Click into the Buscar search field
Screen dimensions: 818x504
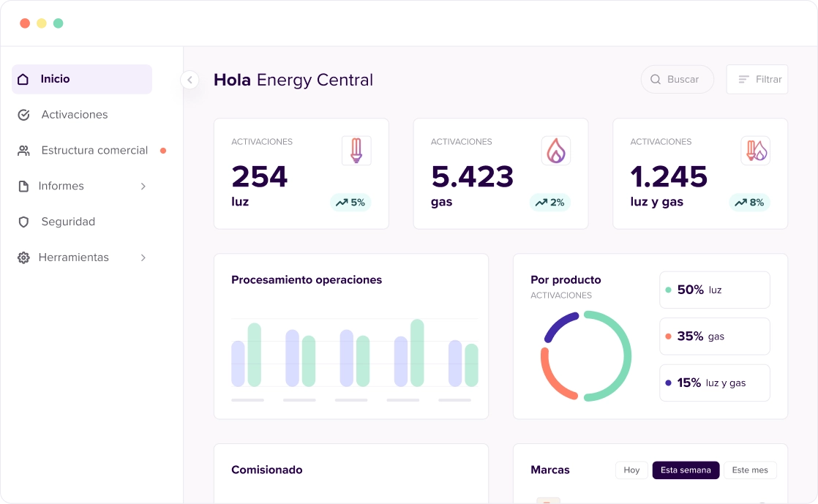(x=678, y=80)
